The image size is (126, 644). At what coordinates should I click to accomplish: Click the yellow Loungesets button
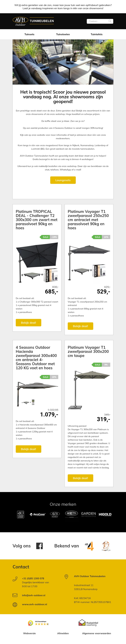[x=63, y=180]
